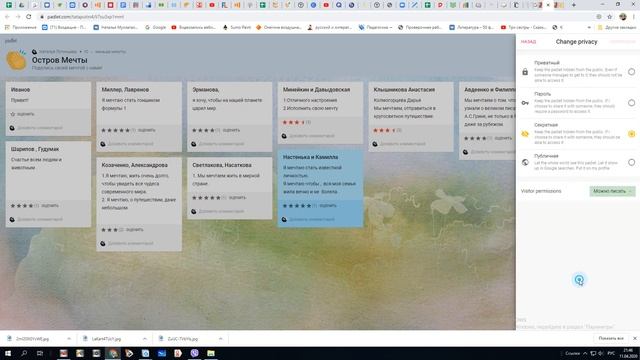Open the third downloaded jpg file menu arrow

(220, 339)
